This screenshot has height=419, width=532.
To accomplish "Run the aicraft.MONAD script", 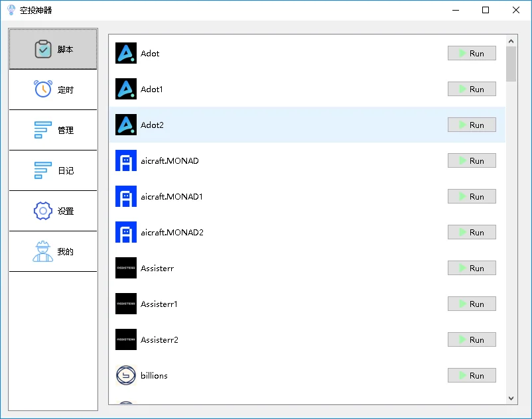I will tap(472, 160).
